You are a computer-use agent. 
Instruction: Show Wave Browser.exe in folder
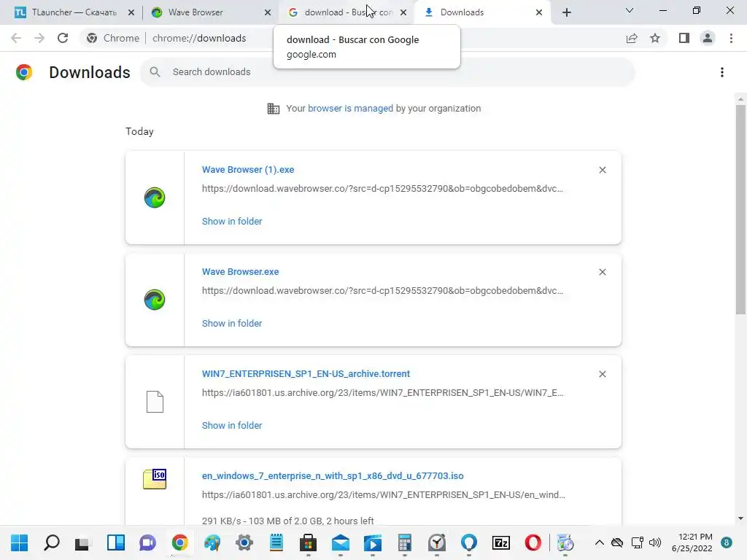click(x=231, y=323)
